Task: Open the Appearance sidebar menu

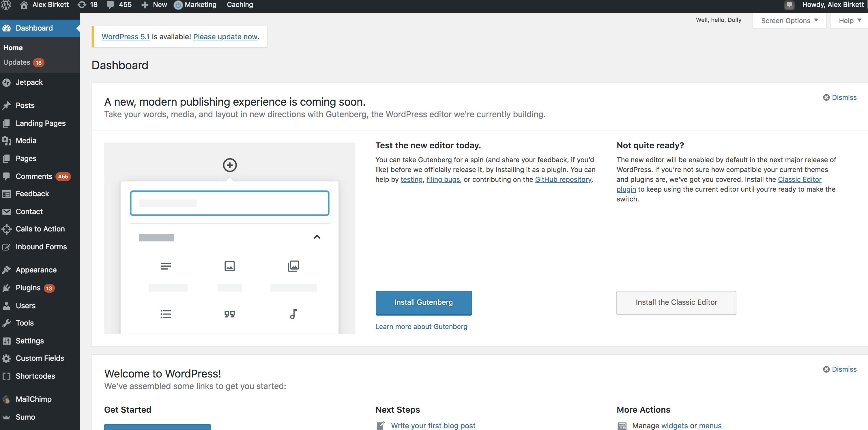Action: click(x=36, y=270)
